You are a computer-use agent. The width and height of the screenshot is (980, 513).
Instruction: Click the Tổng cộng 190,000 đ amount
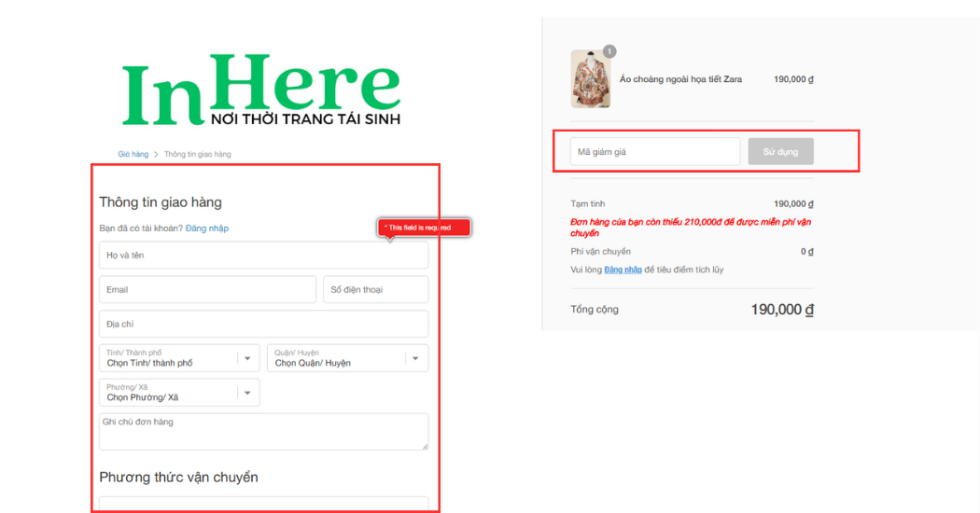pos(782,310)
